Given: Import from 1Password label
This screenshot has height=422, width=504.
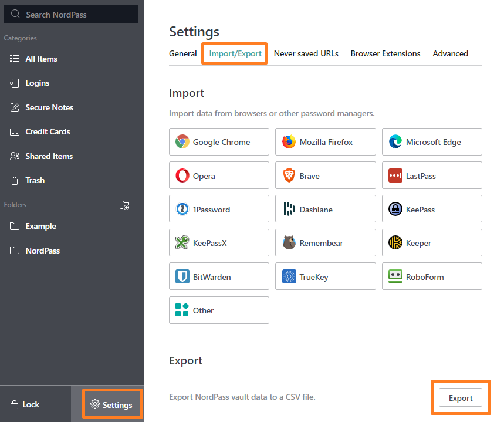Looking at the screenshot, I should click(x=211, y=210).
